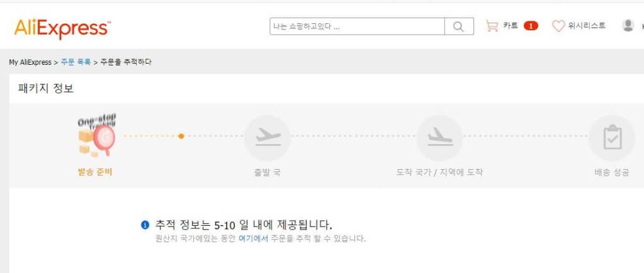Screen dimensions: 644x273
Task: Click the orange progress dot on tracker
Action: (181, 136)
